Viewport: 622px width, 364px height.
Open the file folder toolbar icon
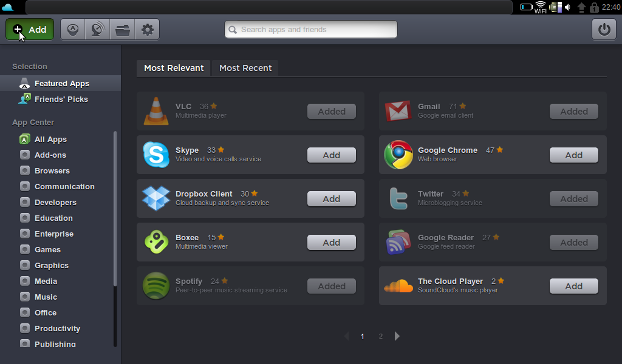[x=123, y=29]
